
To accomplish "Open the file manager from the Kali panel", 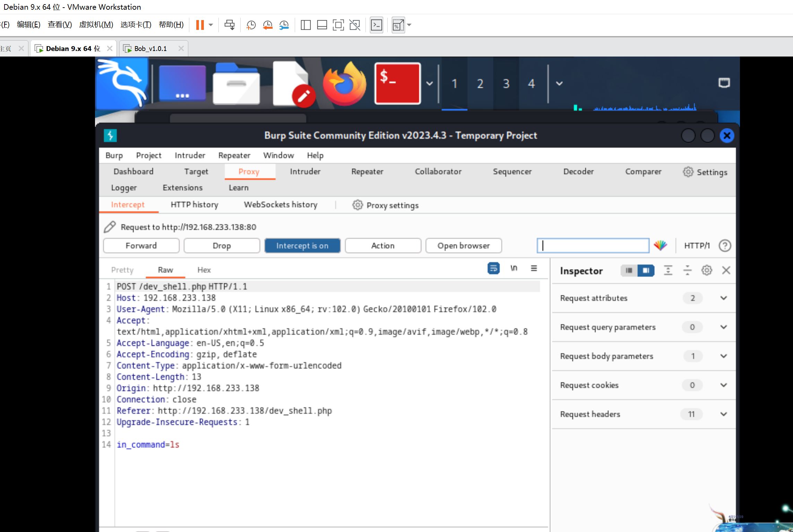I will click(x=236, y=84).
